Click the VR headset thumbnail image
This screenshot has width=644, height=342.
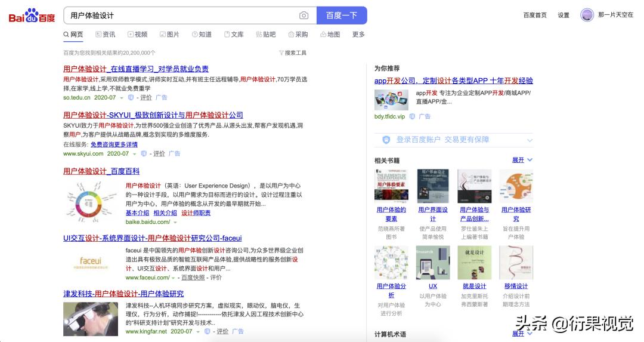(91, 319)
